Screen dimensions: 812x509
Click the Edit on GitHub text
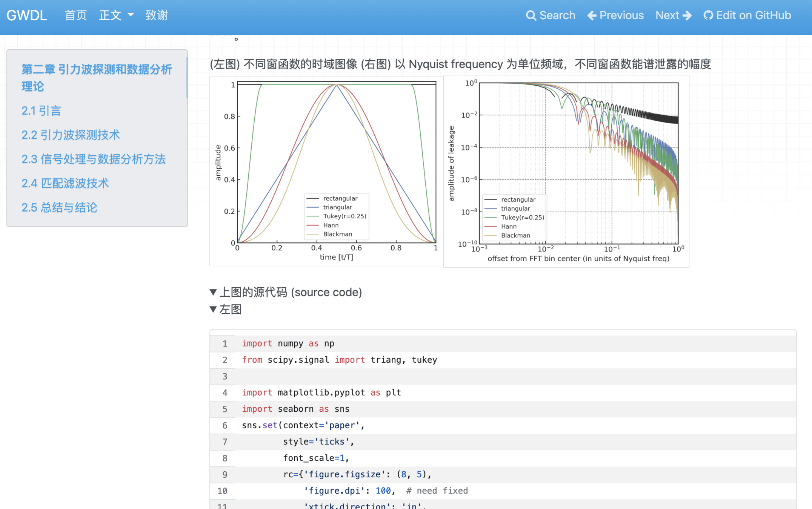coord(753,15)
